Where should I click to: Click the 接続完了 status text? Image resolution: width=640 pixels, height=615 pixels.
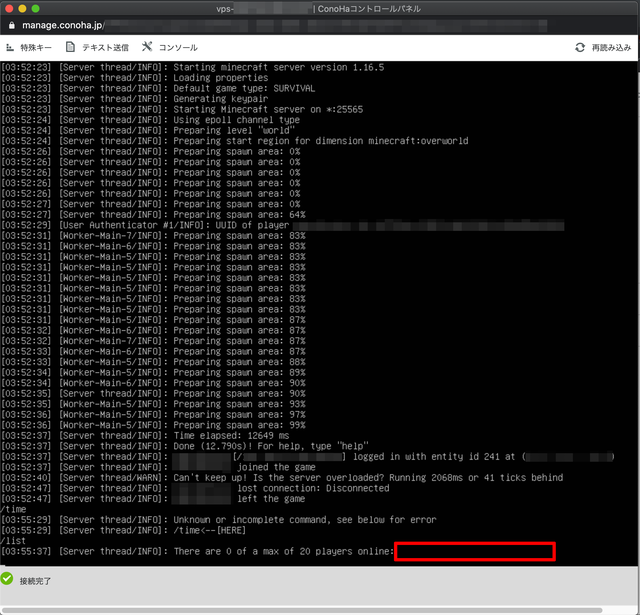[36, 580]
